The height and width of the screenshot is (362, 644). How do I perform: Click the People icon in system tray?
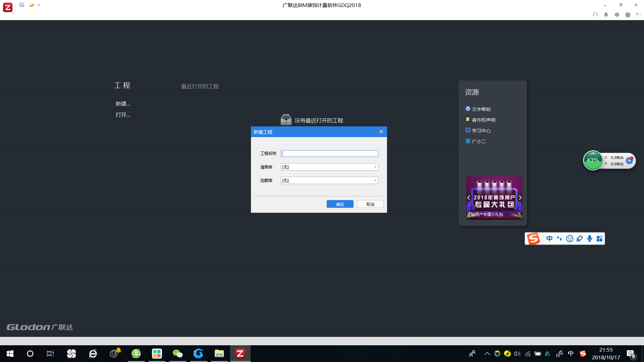click(x=472, y=354)
